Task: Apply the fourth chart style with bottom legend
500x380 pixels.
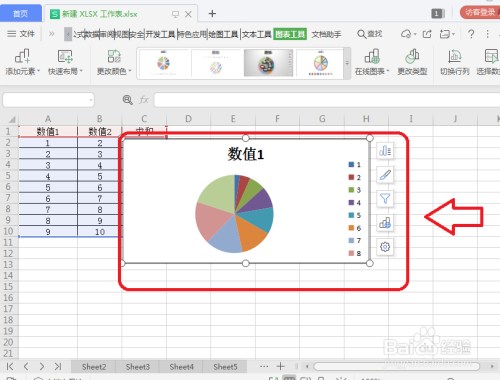Action: pyautogui.click(x=320, y=63)
